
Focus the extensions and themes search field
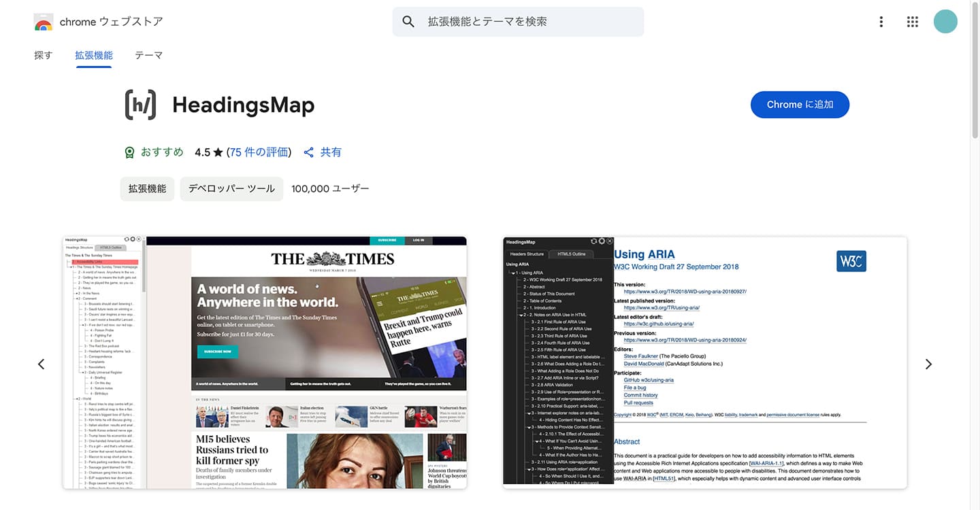tap(518, 22)
